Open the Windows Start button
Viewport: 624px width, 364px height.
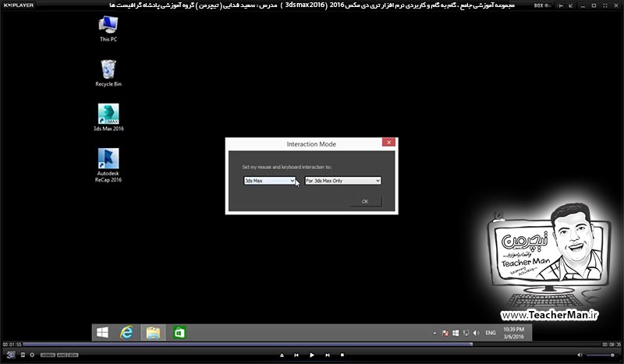[102, 333]
